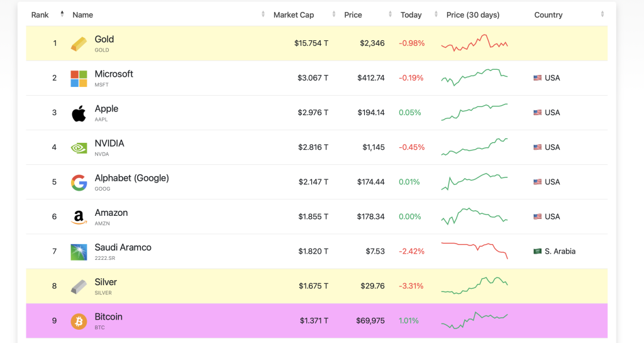Click Amazon's 30-day price chart
This screenshot has width=644, height=343.
point(474,216)
